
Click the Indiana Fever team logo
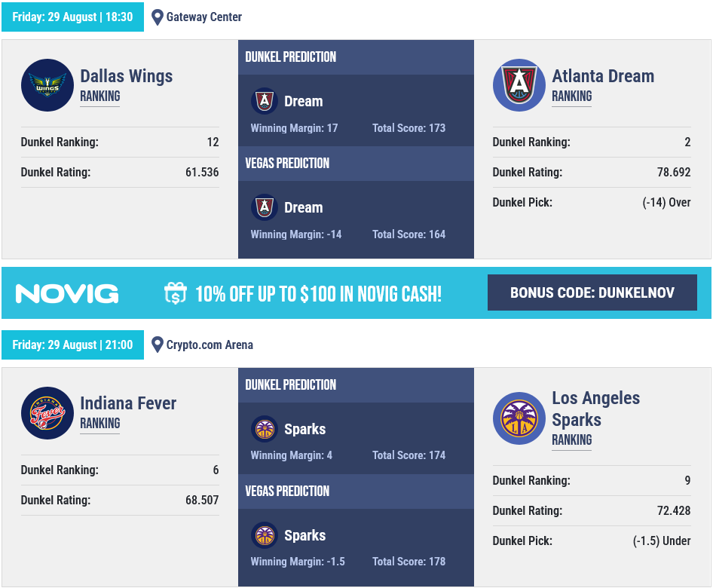click(47, 413)
